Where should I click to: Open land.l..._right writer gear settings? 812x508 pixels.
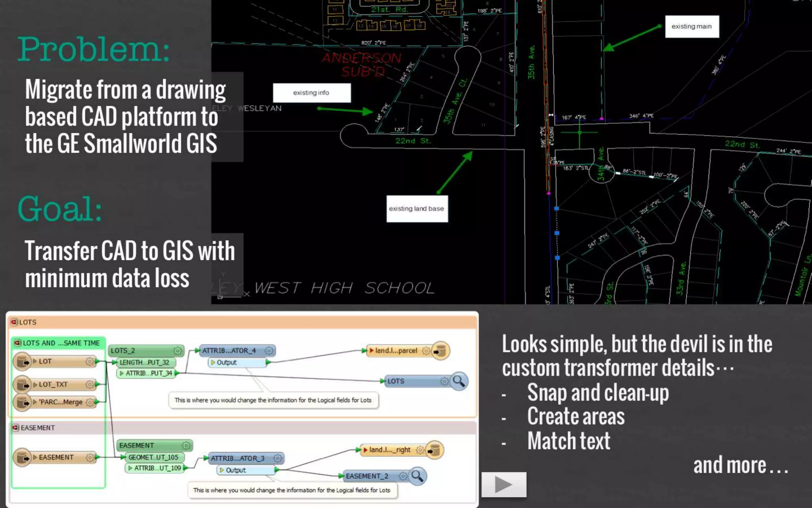(420, 450)
